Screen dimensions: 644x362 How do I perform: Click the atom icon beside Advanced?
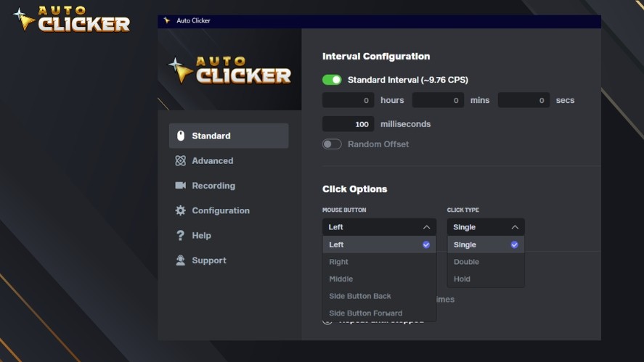tap(180, 160)
